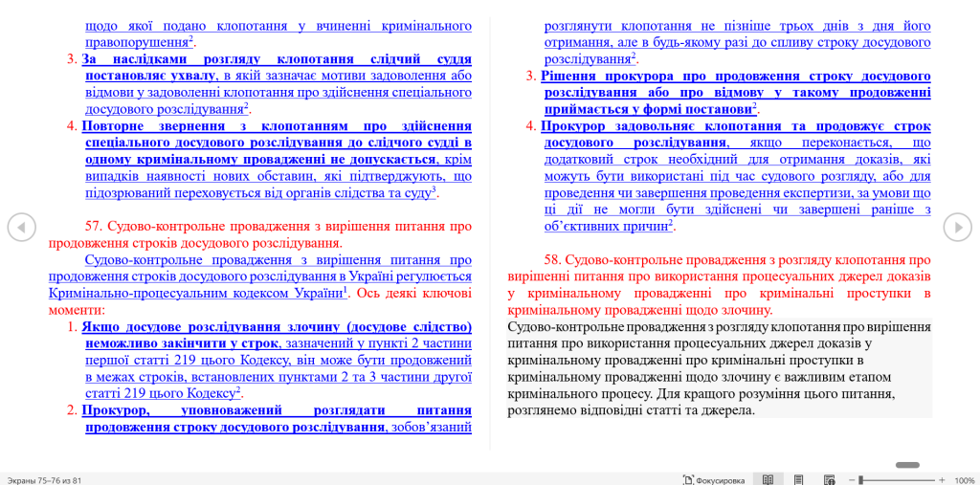Image resolution: width=980 pixels, height=485 pixels.
Task: Open link 'За наслідками розгляду клопотання слідчий суддя'
Action: point(277,59)
